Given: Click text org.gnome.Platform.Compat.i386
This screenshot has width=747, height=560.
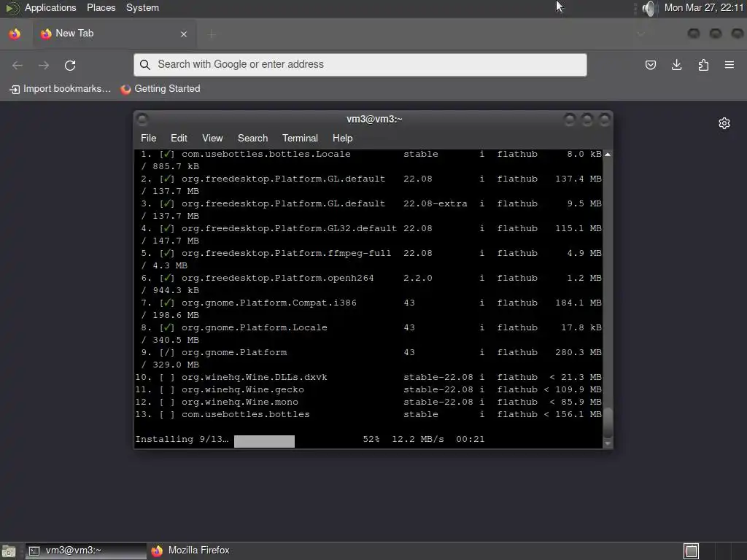Looking at the screenshot, I should [269, 303].
